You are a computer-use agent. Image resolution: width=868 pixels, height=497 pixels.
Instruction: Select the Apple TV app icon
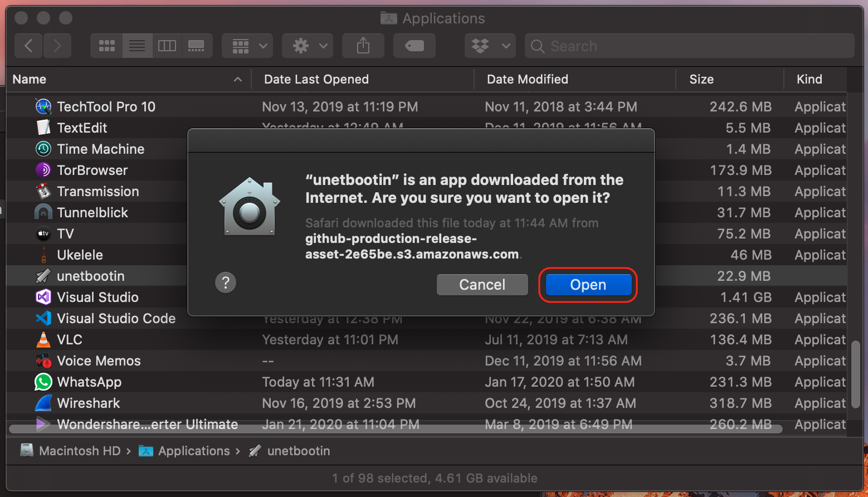coord(43,233)
